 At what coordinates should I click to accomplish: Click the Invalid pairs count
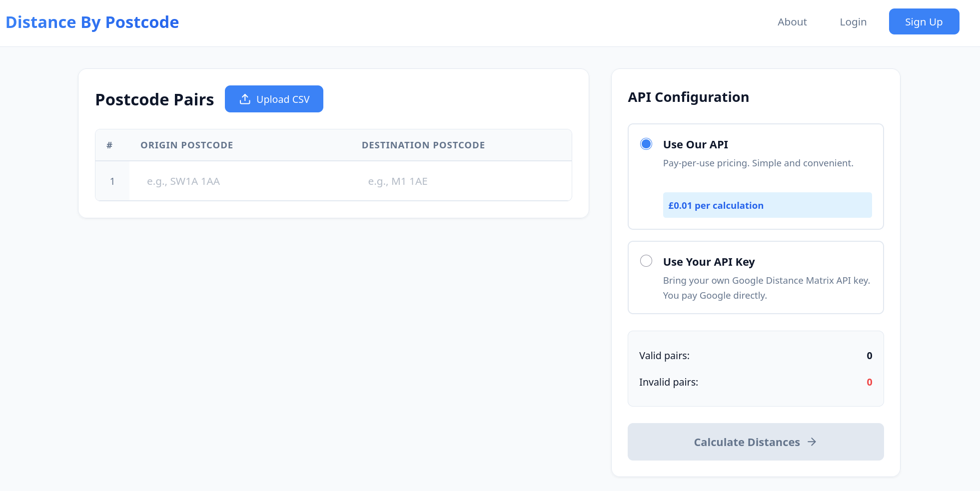pos(869,382)
